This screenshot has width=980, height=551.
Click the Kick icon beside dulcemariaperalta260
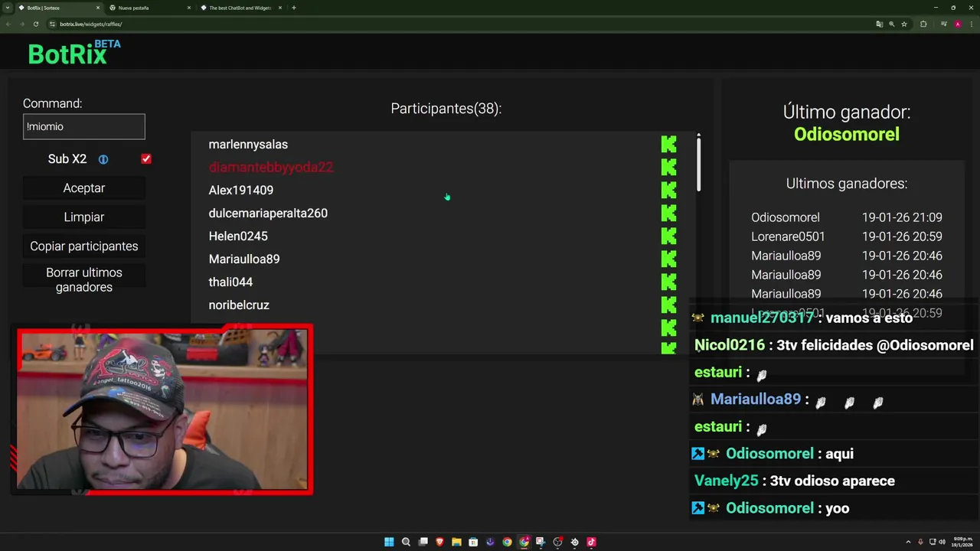coord(668,213)
